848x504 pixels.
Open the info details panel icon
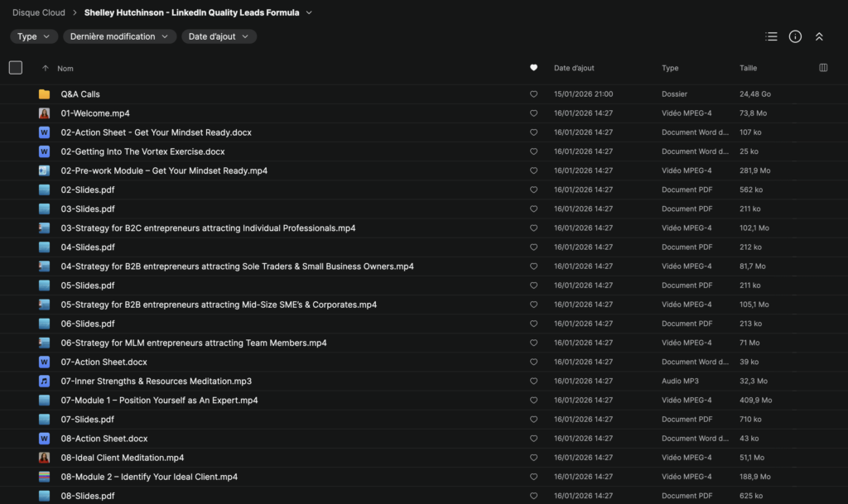[x=795, y=36]
